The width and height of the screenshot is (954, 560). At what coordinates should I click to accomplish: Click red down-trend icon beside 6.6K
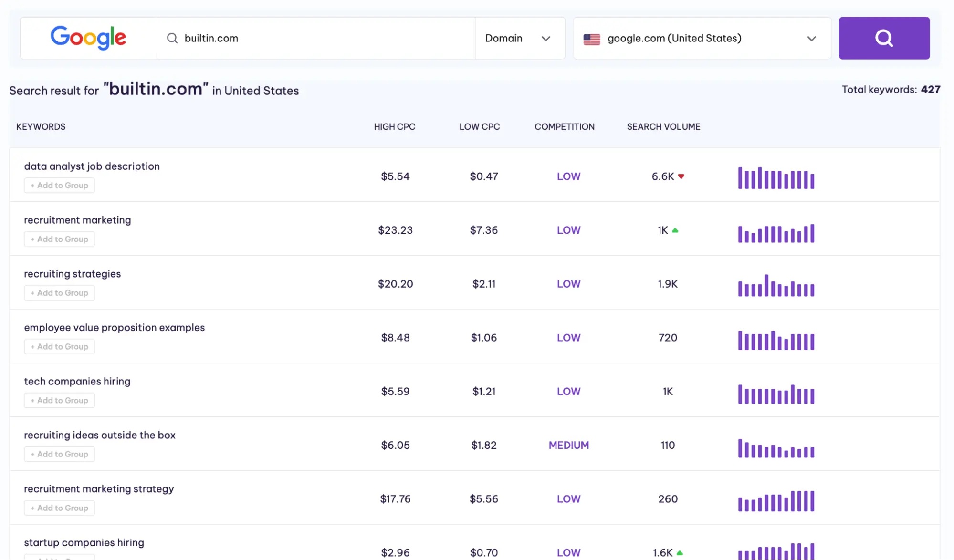tap(681, 176)
